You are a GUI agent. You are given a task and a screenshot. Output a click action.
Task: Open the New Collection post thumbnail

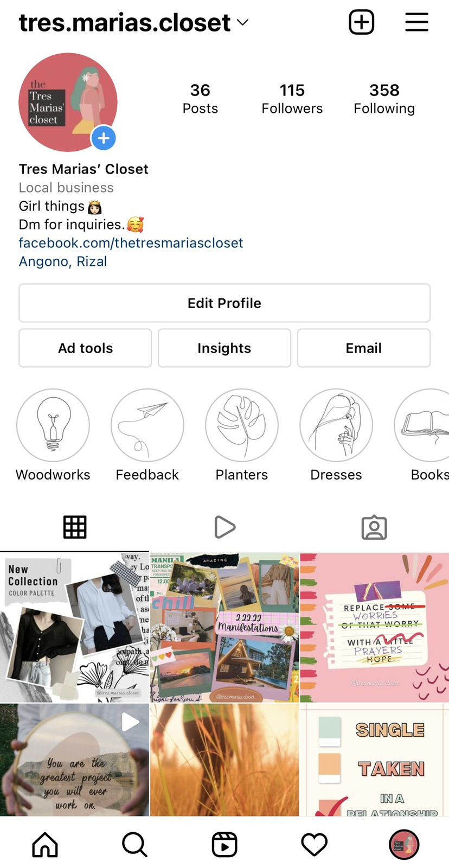(74, 627)
